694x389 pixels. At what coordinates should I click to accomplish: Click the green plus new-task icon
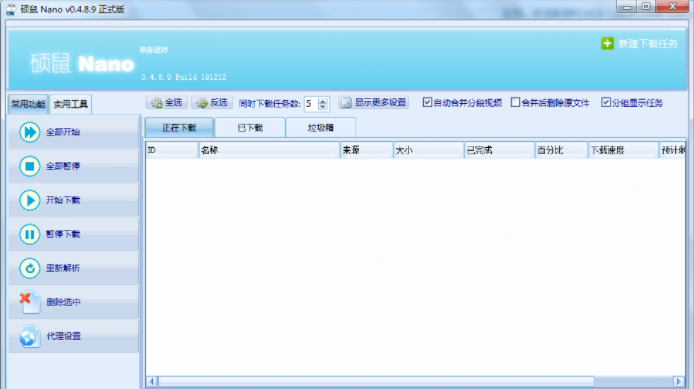click(x=607, y=43)
